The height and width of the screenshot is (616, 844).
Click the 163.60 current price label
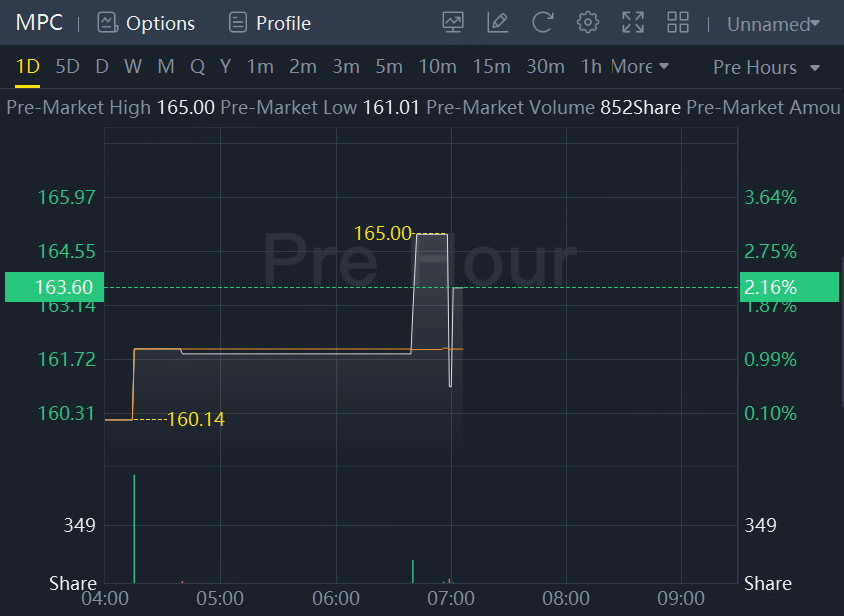[63, 287]
